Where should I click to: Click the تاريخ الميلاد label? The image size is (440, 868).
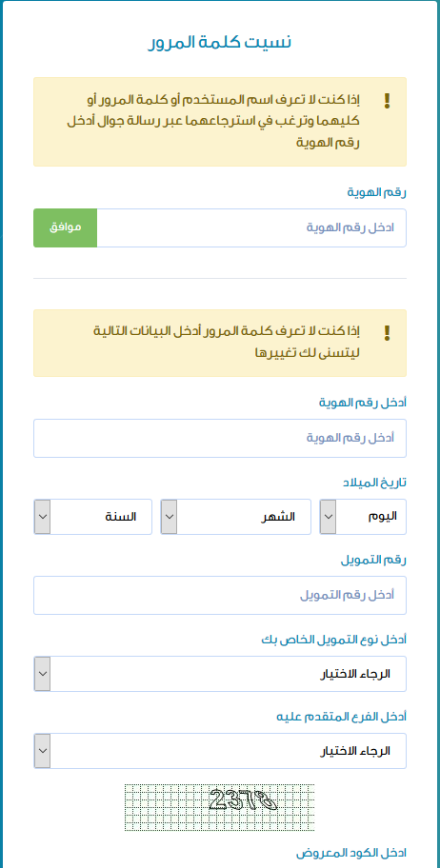point(374,483)
